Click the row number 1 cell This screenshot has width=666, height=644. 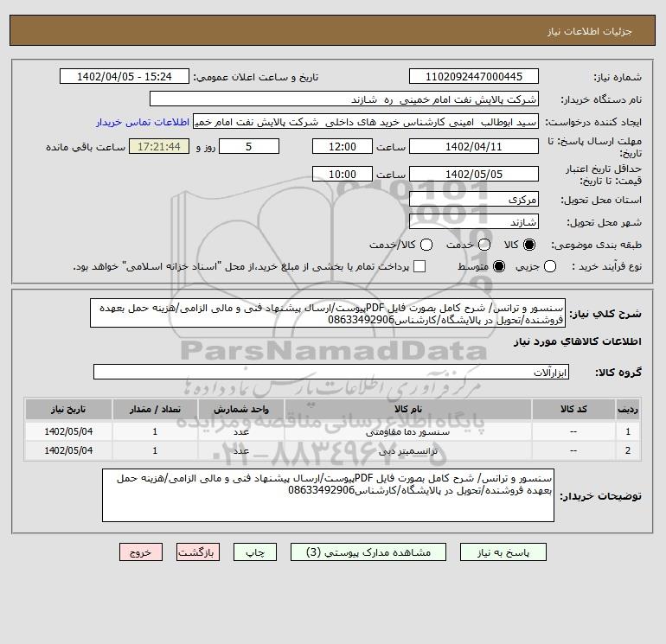[x=628, y=431]
